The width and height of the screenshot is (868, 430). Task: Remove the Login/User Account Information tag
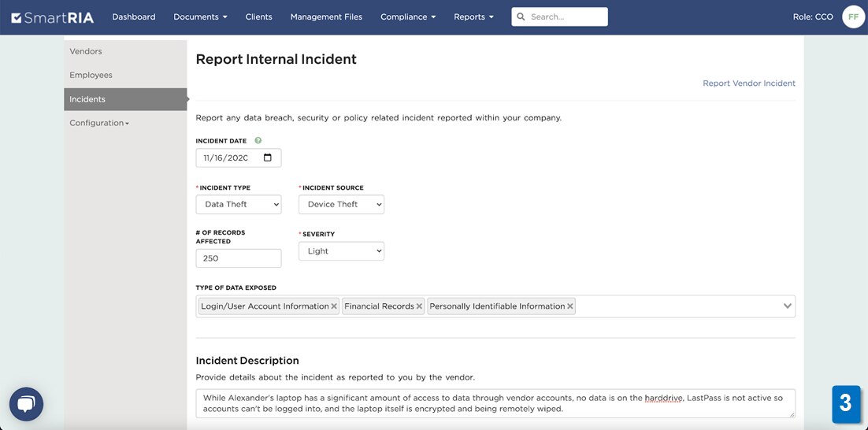pyautogui.click(x=334, y=306)
